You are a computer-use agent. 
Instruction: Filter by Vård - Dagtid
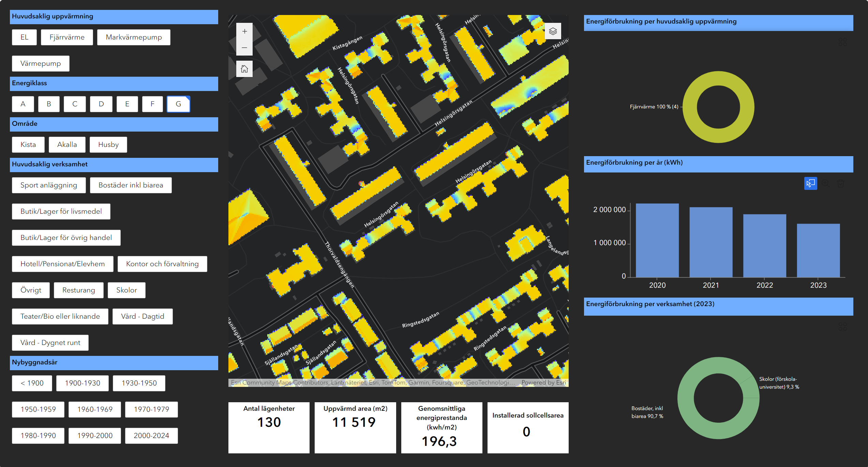(143, 316)
